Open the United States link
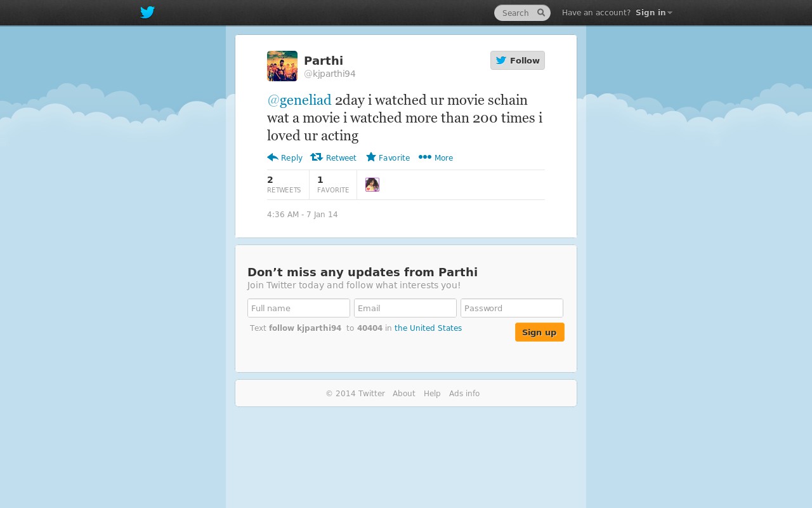Viewport: 812px width, 508px height. [x=428, y=328]
